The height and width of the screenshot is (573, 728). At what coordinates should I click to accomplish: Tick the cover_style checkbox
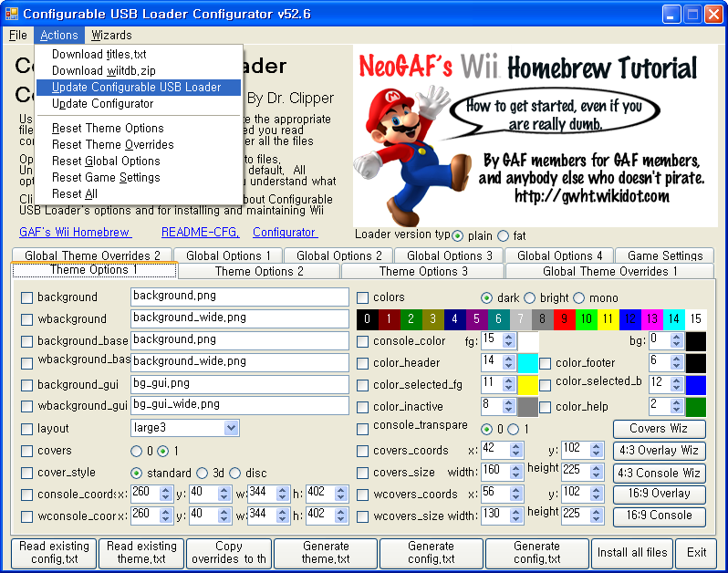pos(27,473)
